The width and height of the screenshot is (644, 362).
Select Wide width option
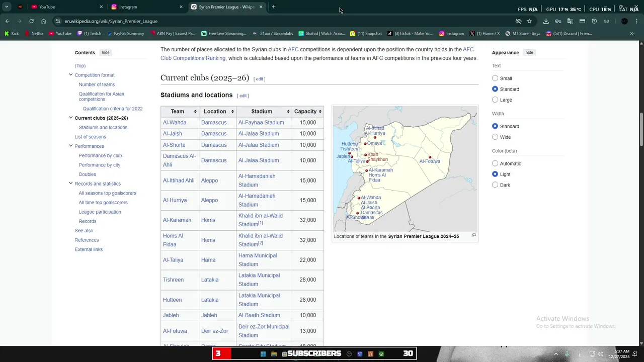coord(495,137)
